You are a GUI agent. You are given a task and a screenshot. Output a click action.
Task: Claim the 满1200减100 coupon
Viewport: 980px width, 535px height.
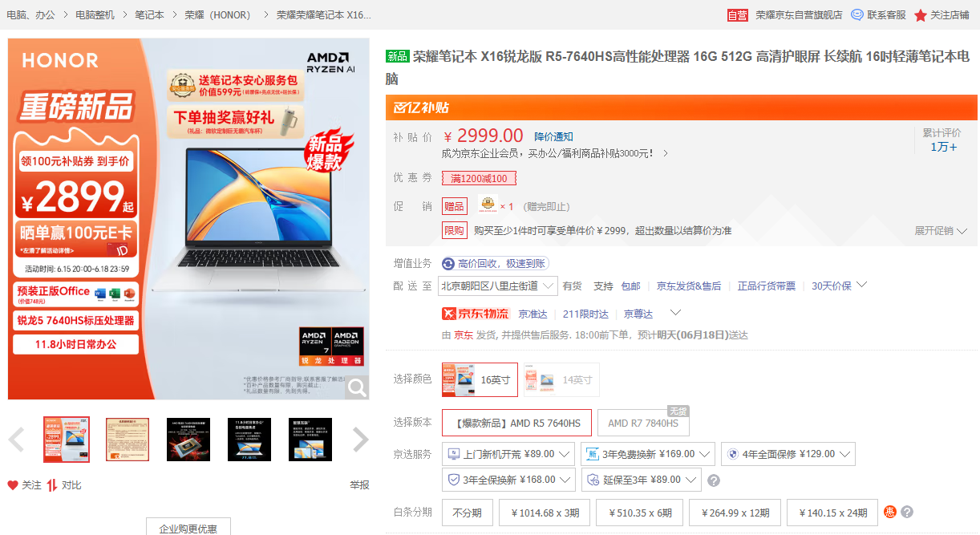pos(479,178)
